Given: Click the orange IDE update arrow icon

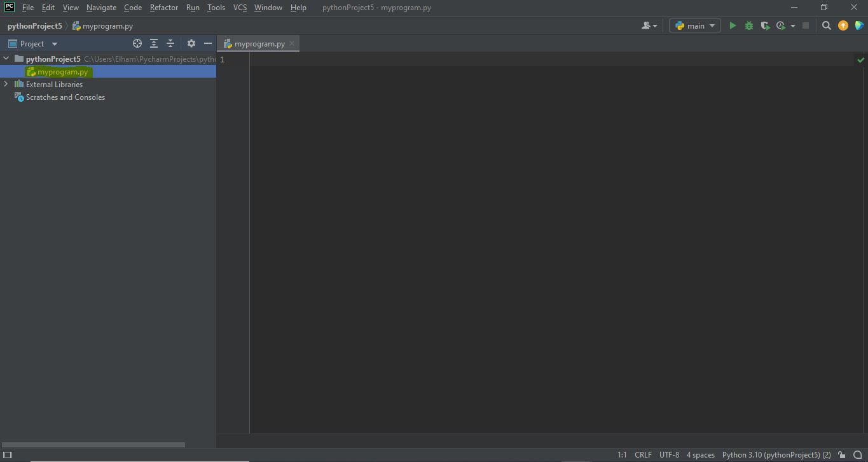Looking at the screenshot, I should (x=843, y=26).
